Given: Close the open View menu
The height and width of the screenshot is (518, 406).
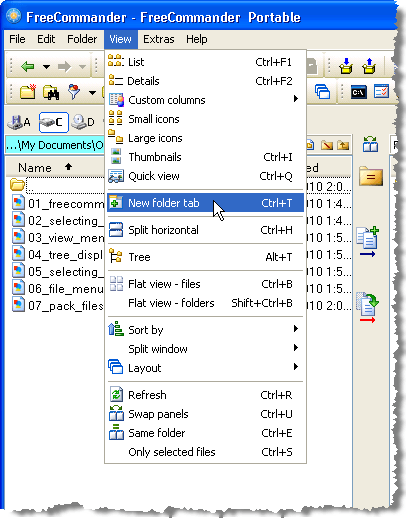Looking at the screenshot, I should (120, 39).
